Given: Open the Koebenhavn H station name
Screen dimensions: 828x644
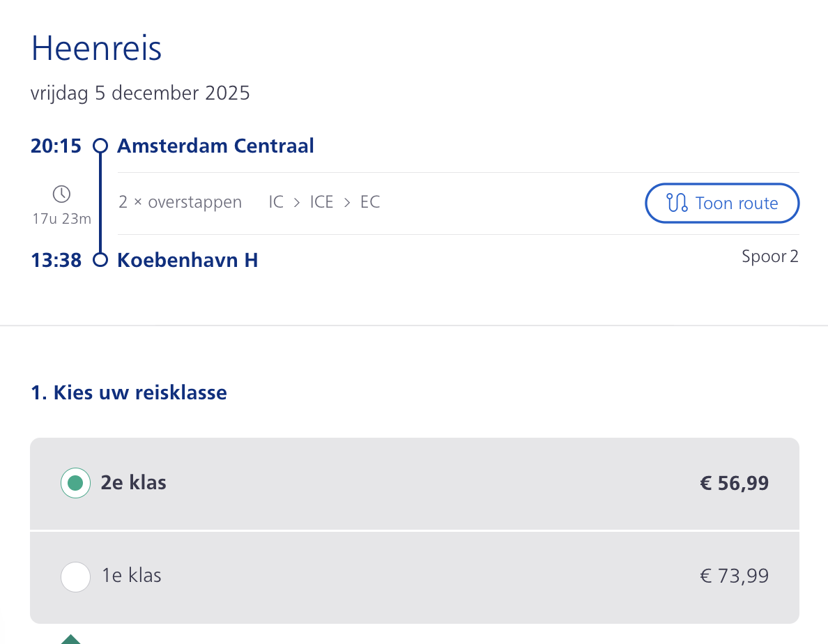Looking at the screenshot, I should pyautogui.click(x=187, y=260).
